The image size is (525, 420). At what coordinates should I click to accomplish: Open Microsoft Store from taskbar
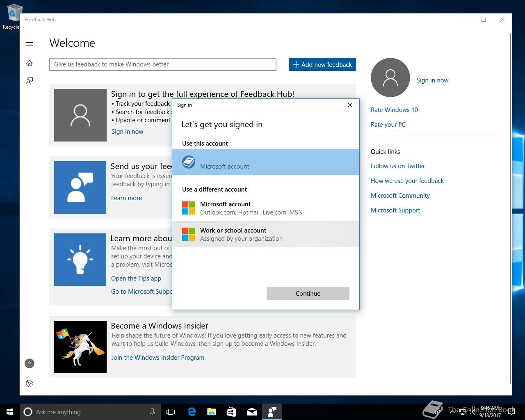click(x=231, y=412)
